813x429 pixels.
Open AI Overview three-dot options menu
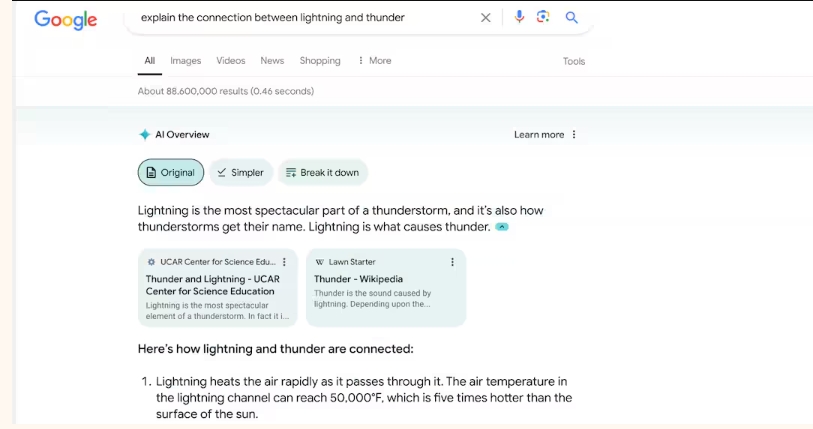tap(574, 135)
